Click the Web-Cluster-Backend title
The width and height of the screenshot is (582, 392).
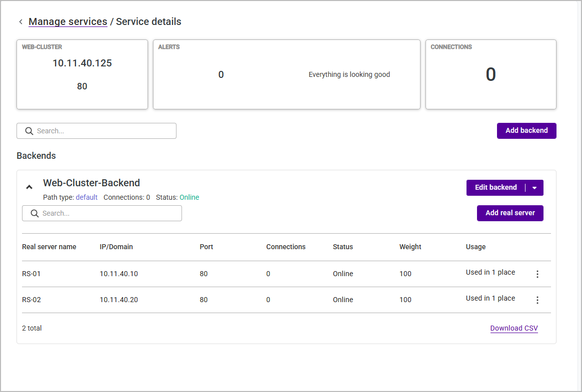click(91, 183)
